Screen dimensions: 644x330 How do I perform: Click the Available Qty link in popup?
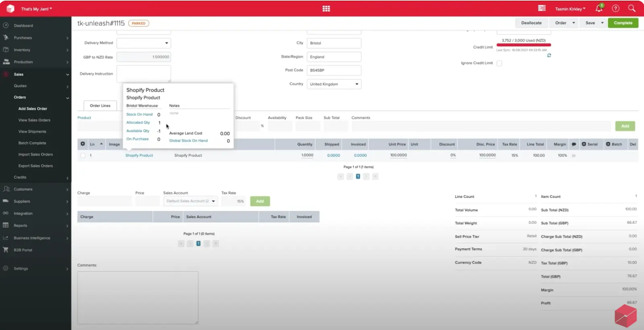pyautogui.click(x=138, y=131)
